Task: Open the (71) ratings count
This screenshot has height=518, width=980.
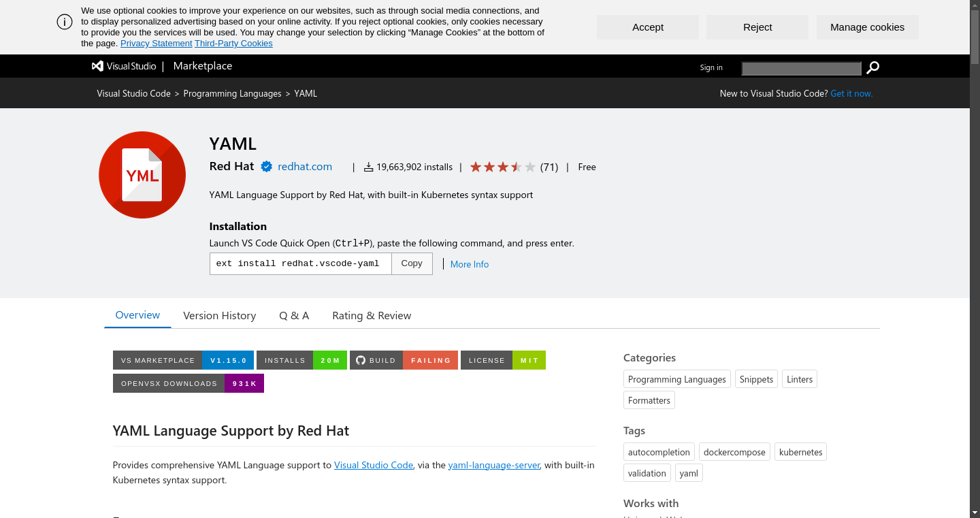Action: pyautogui.click(x=549, y=167)
